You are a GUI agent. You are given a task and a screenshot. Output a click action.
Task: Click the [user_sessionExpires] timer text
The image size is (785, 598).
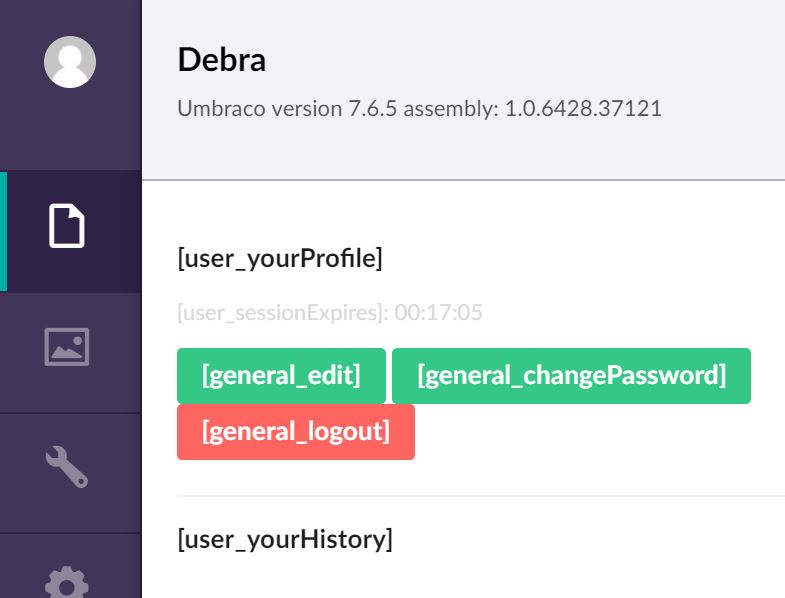(x=330, y=313)
